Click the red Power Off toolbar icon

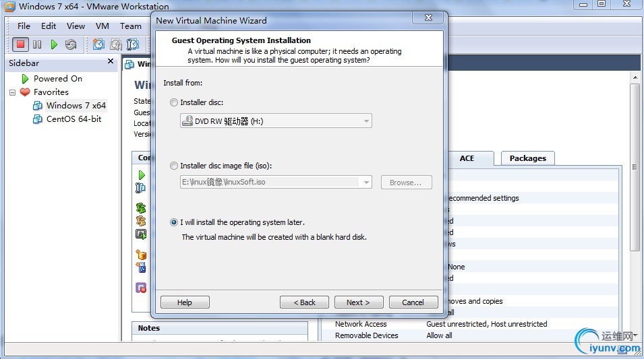(20, 44)
